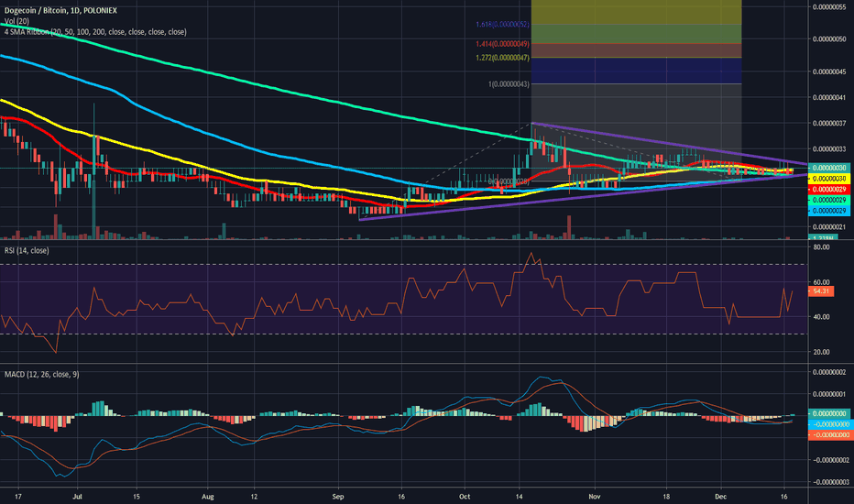The height and width of the screenshot is (504, 854).
Task: Select the 1.272(0.00000047) Fibonacci level label
Action: [x=502, y=57]
